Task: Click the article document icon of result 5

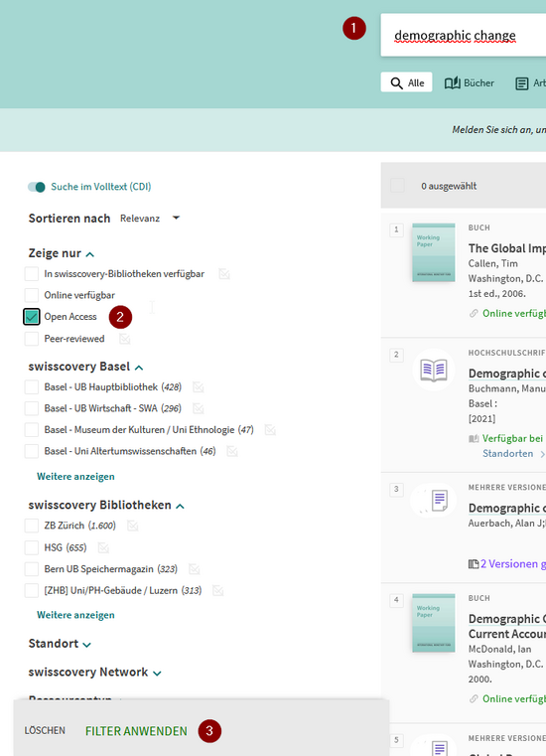Action: 440,747
